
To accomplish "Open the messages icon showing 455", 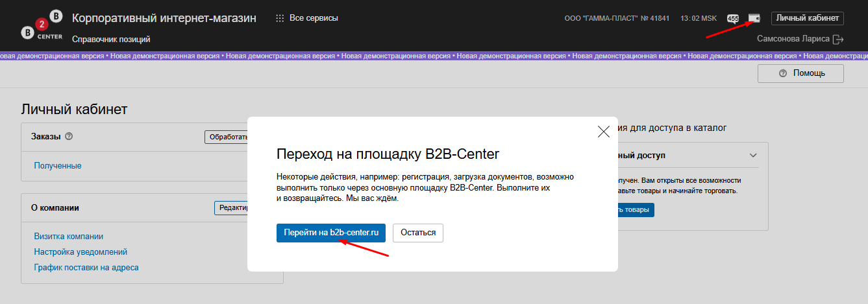I will (x=733, y=18).
